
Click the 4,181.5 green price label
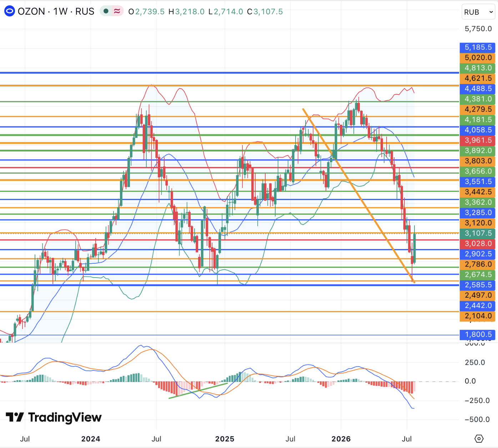click(x=478, y=120)
